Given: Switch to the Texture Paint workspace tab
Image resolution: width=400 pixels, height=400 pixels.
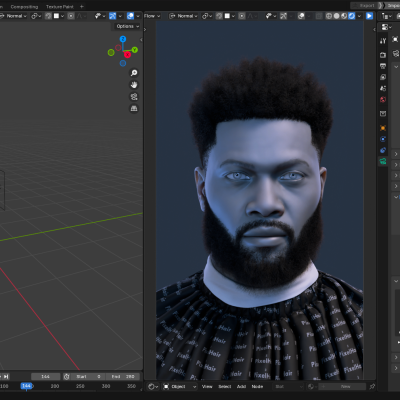Looking at the screenshot, I should (60, 6).
